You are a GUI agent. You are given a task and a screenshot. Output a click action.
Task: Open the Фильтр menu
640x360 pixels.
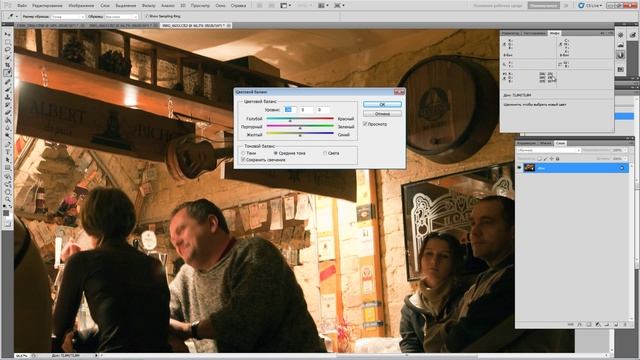coord(149,6)
